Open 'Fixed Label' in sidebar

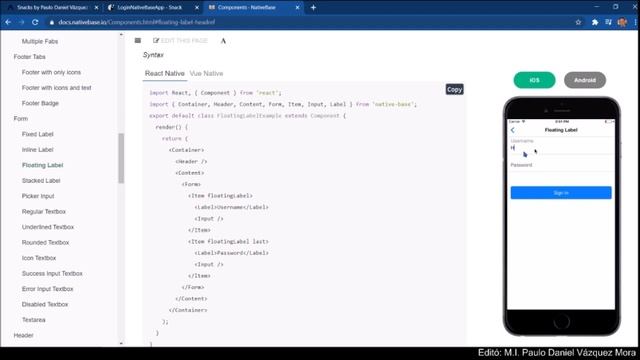coord(38,134)
